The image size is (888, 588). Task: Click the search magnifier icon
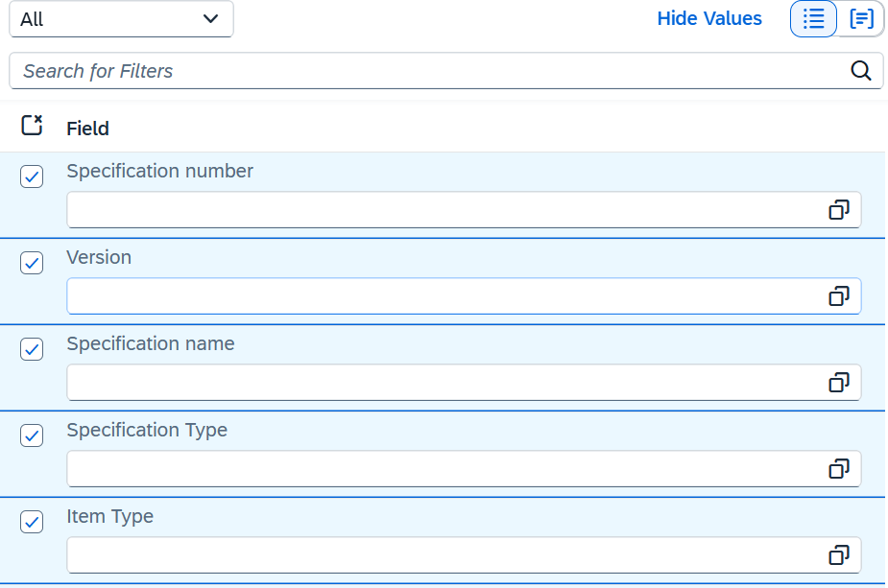coord(861,70)
